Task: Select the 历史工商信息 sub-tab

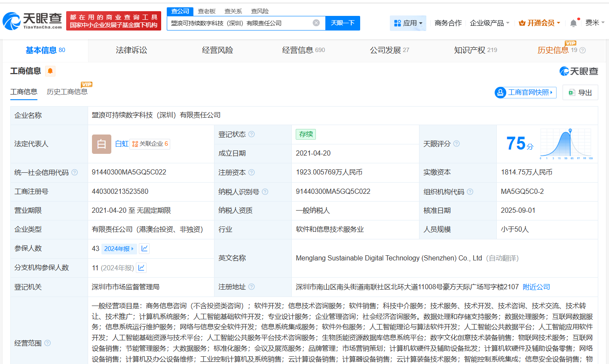Action: click(67, 92)
